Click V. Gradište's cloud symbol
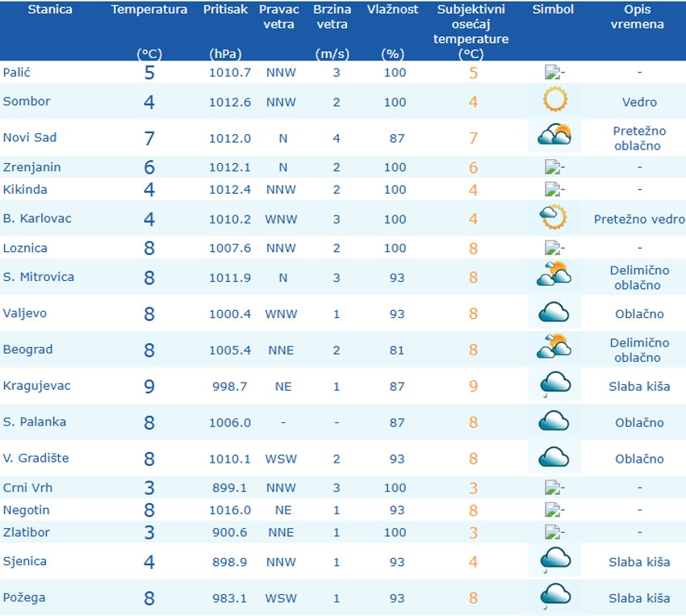This screenshot has width=686, height=616. click(554, 458)
